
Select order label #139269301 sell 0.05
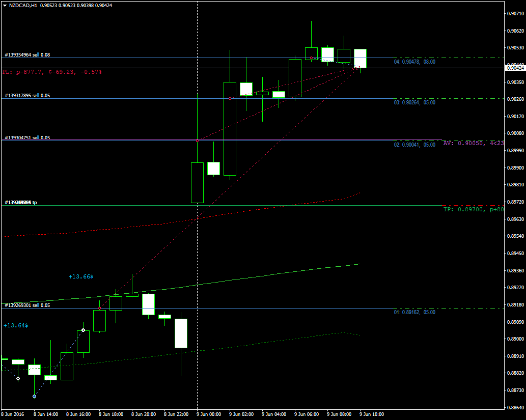[27, 305]
